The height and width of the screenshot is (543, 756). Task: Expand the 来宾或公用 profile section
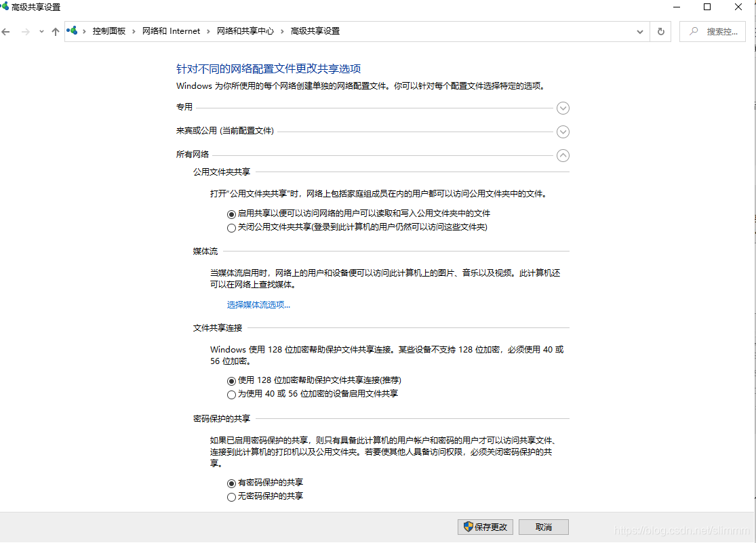pos(563,132)
